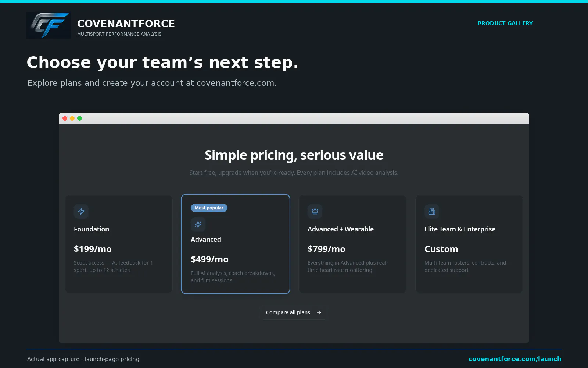This screenshot has width=588, height=368.
Task: Select the Advanced plan title
Action: [206, 240]
